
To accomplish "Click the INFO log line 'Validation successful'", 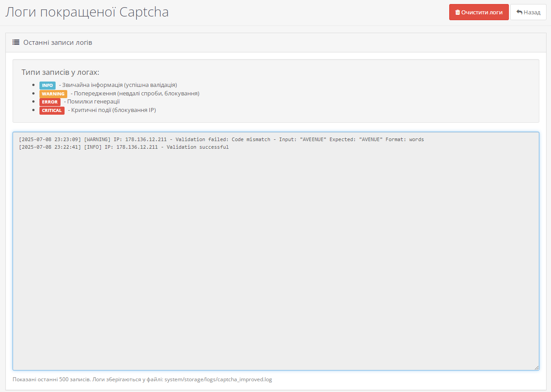I will tap(124, 147).
